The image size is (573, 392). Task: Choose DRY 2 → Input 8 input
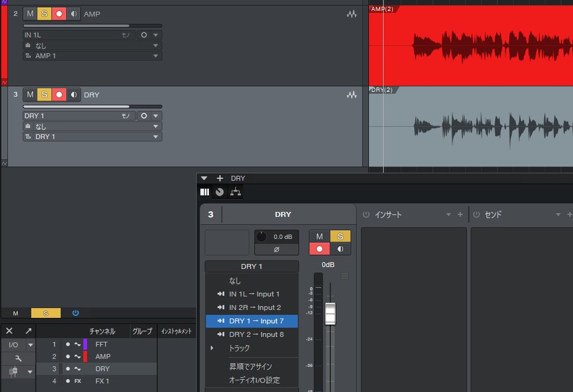coord(256,334)
